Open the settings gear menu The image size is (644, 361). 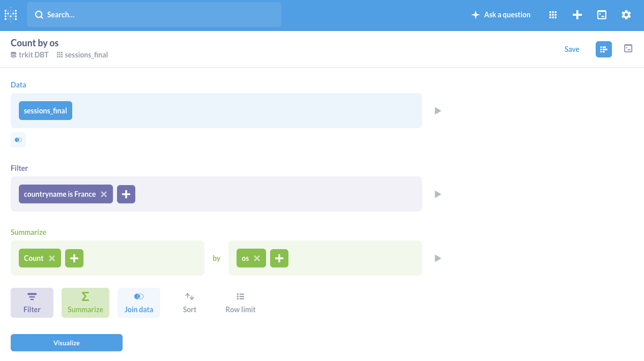tap(626, 15)
